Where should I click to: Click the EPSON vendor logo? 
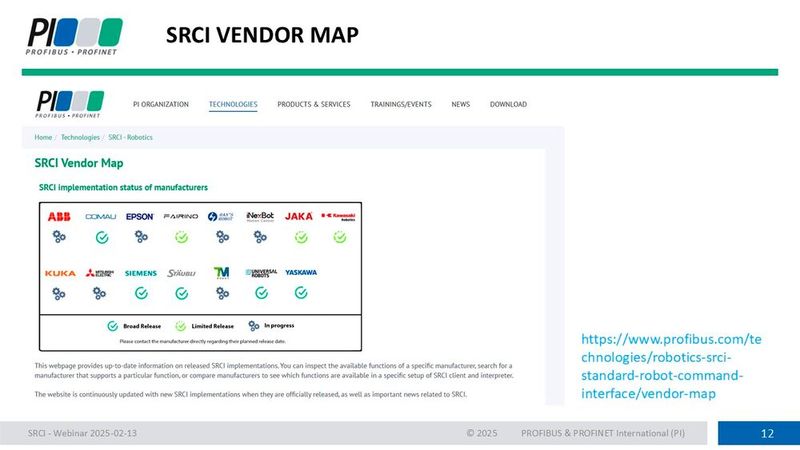(x=140, y=217)
